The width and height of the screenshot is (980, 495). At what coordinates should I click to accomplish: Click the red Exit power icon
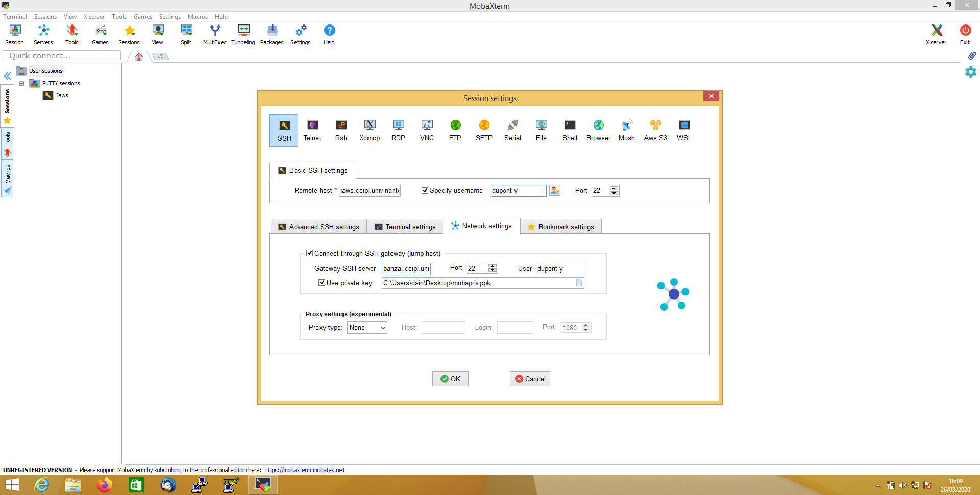(x=965, y=35)
